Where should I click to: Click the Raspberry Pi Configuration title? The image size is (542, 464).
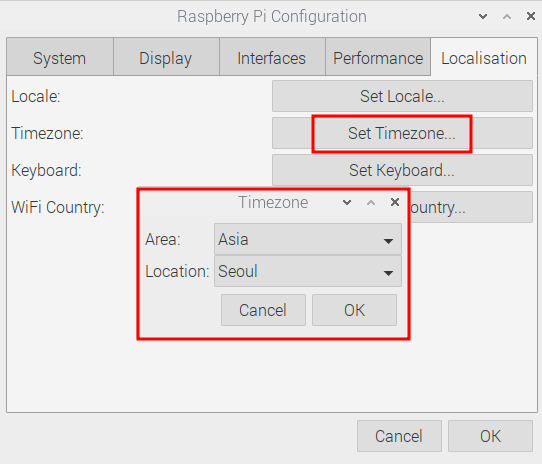(x=272, y=17)
